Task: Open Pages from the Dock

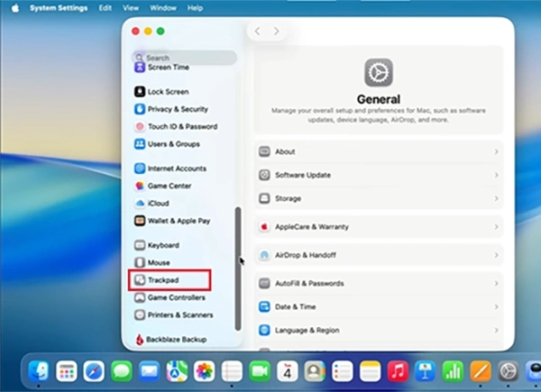Action: [x=481, y=371]
